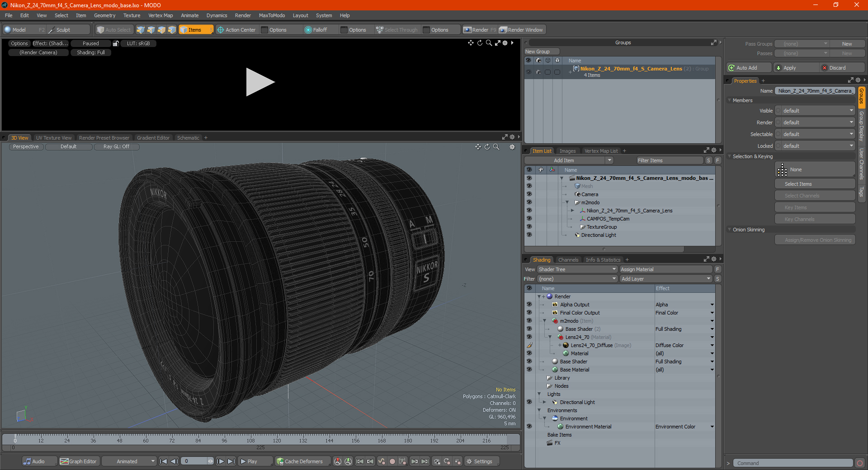The image size is (868, 470).
Task: Go to first frame button
Action: [x=164, y=461]
